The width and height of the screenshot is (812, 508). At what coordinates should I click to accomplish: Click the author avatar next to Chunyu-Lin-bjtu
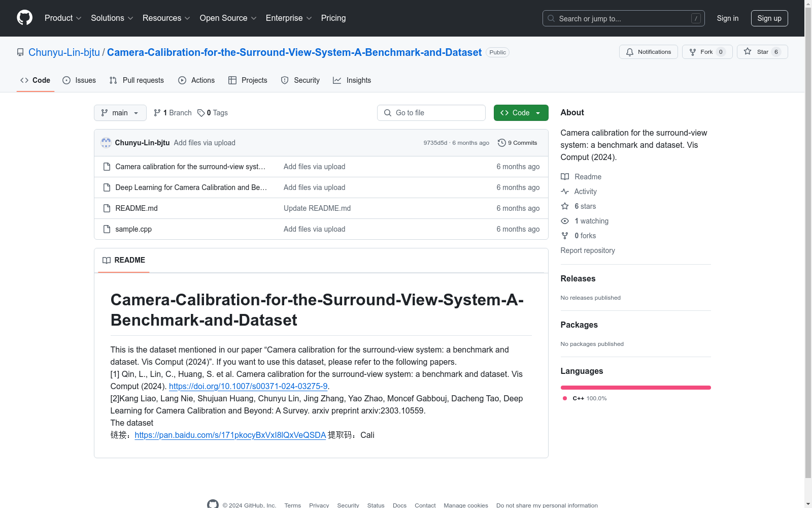106,143
